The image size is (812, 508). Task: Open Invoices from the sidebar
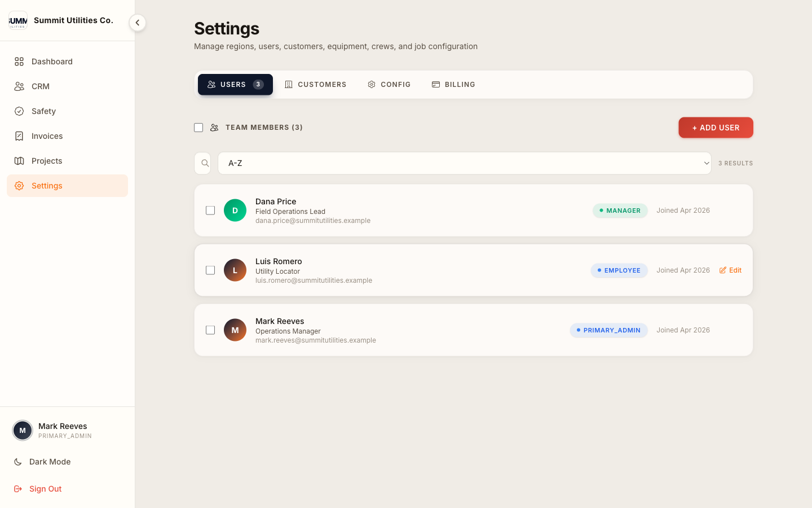(x=19, y=135)
